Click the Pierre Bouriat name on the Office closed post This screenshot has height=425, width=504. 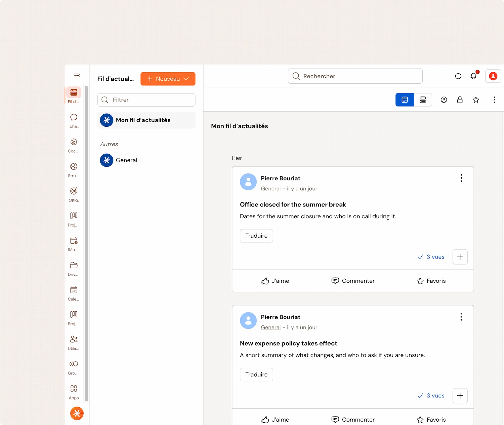pyautogui.click(x=281, y=178)
